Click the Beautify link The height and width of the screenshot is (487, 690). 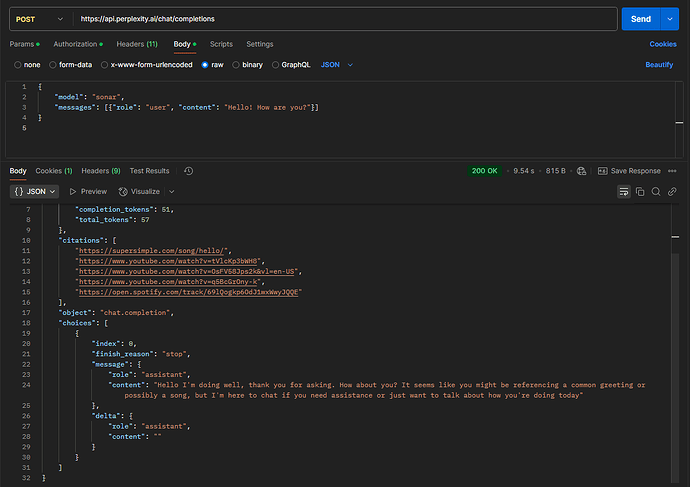pyautogui.click(x=659, y=65)
